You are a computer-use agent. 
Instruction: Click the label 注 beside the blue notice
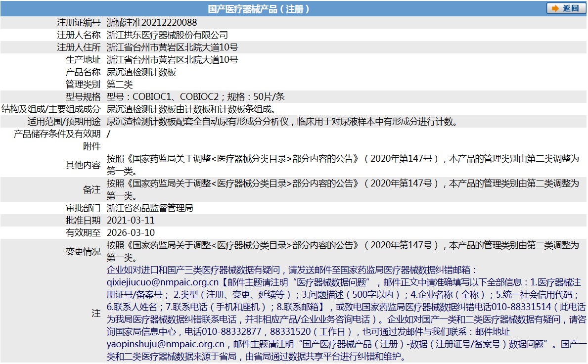point(96,314)
